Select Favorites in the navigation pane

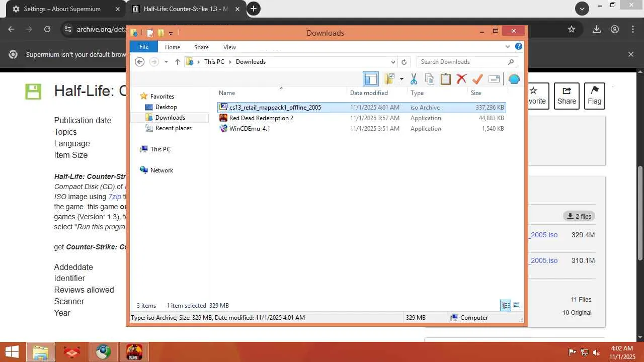pyautogui.click(x=162, y=96)
